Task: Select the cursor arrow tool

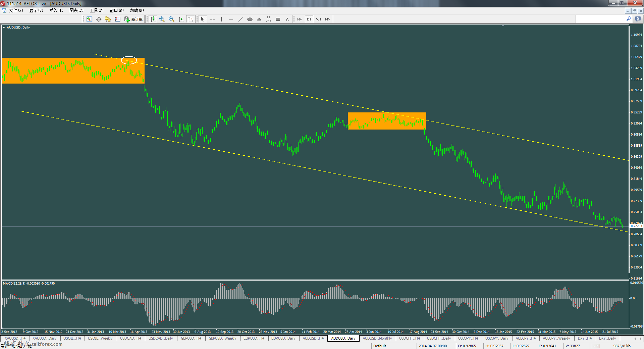Action: pyautogui.click(x=203, y=19)
